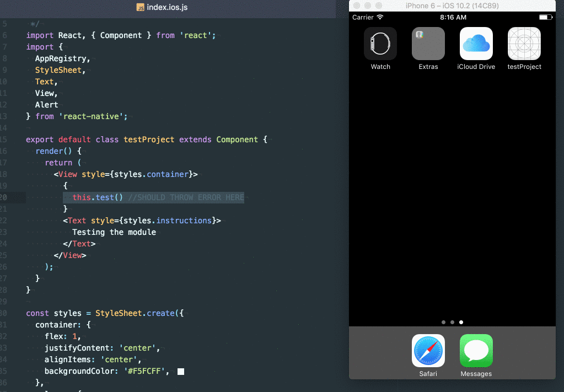This screenshot has height=392, width=564.
Task: Click the 8:16 AM clock
Action: pos(453,17)
